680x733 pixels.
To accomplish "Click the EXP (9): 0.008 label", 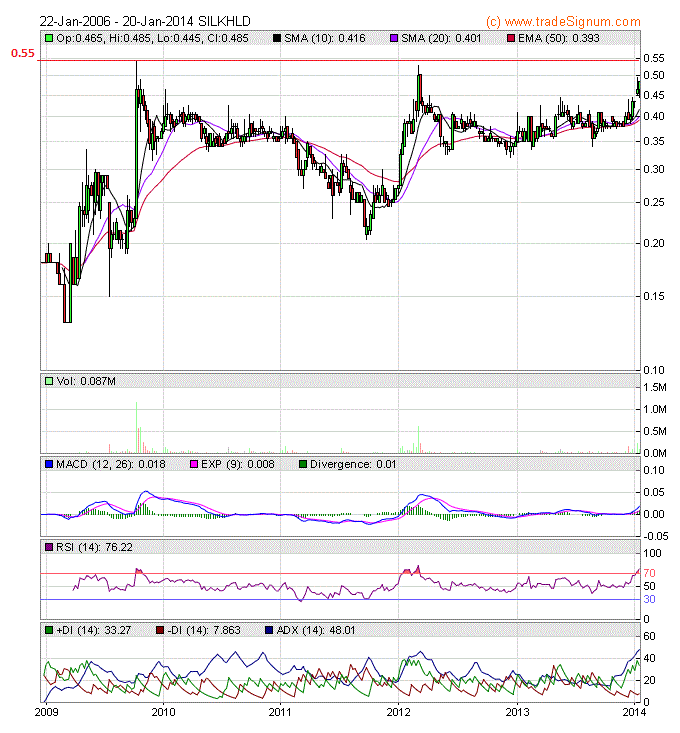I will pos(237,465).
